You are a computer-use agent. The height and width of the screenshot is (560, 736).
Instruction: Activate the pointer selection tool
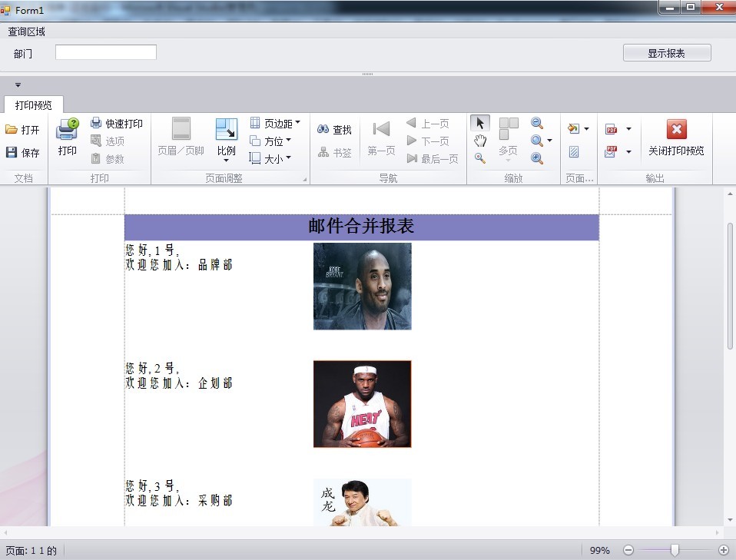[479, 123]
